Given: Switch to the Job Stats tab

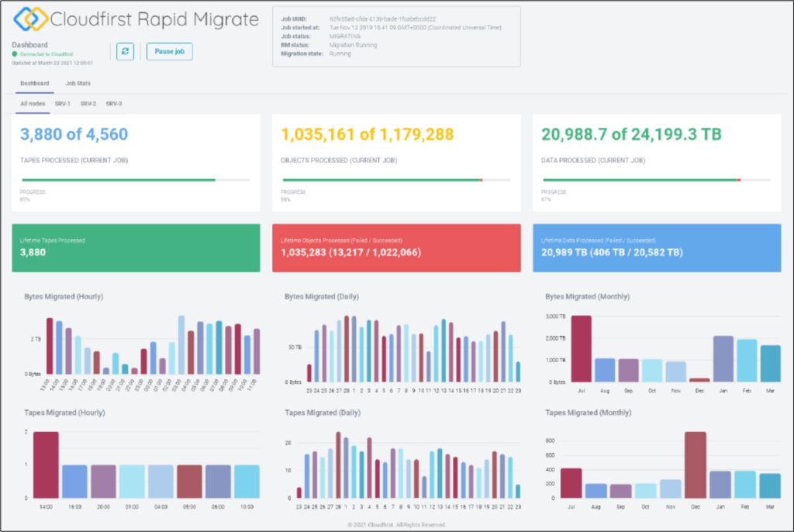Looking at the screenshot, I should (78, 83).
